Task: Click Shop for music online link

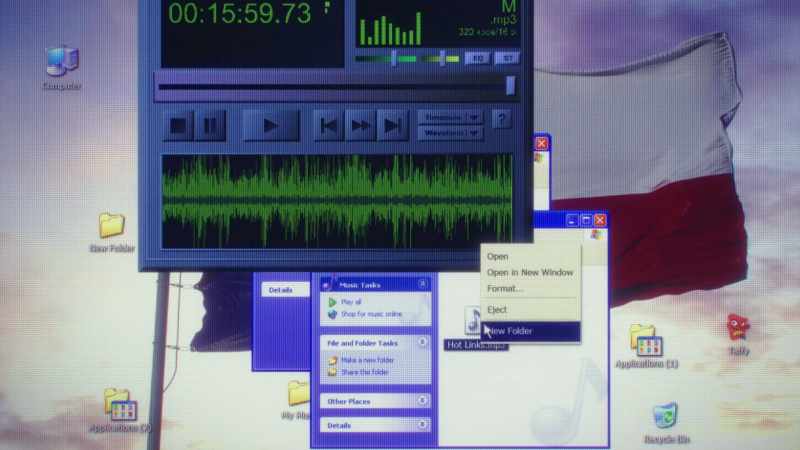Action: (371, 314)
